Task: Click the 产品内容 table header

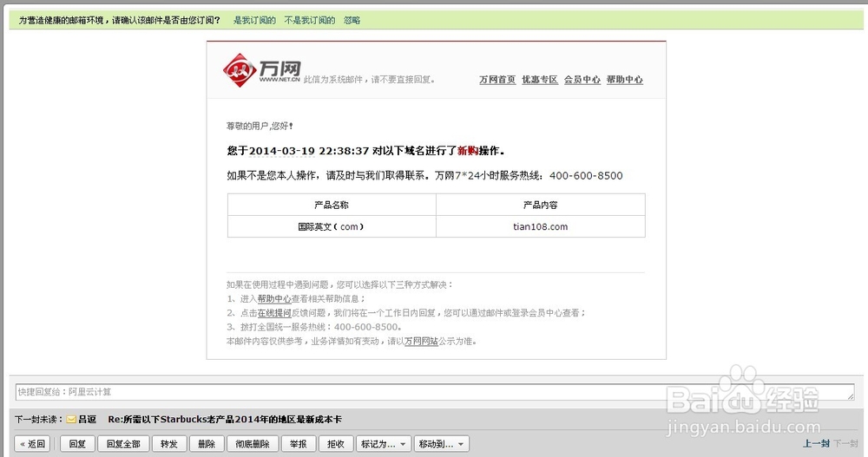Action: (x=540, y=205)
